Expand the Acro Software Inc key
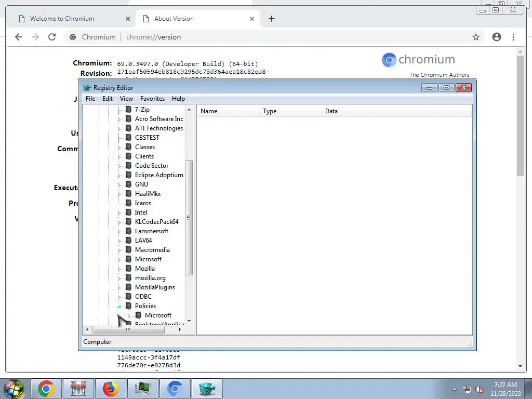This screenshot has height=399, width=532. tap(119, 119)
